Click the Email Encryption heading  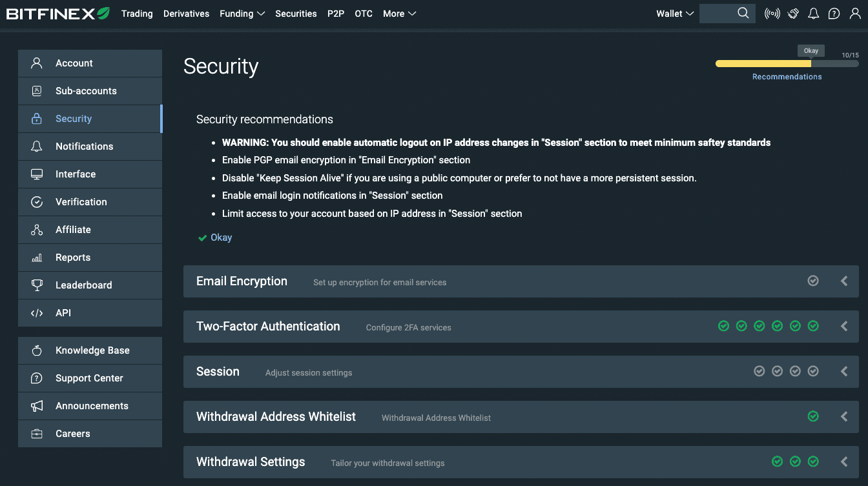(x=242, y=281)
